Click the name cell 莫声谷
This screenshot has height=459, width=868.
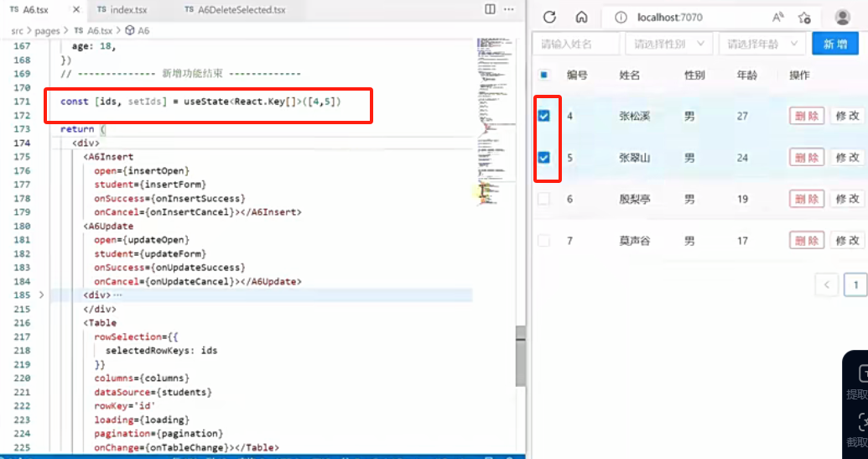635,241
